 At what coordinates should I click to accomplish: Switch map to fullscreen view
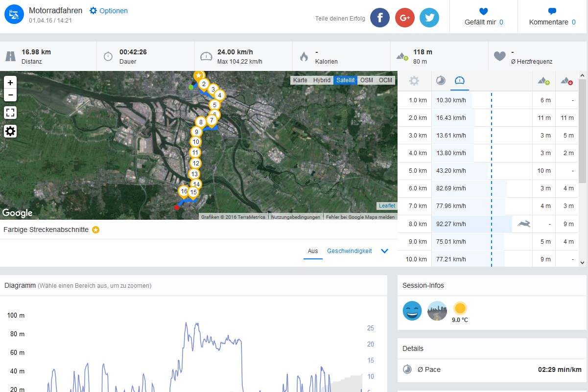click(x=10, y=113)
